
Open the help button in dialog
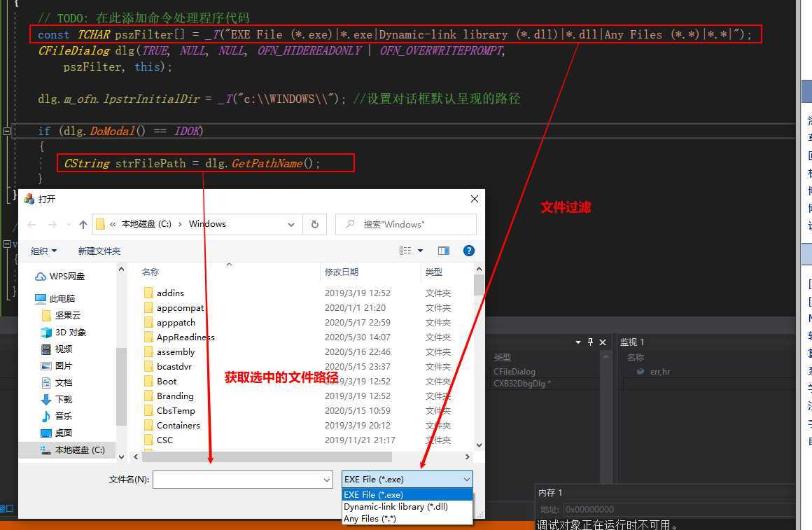(469, 250)
